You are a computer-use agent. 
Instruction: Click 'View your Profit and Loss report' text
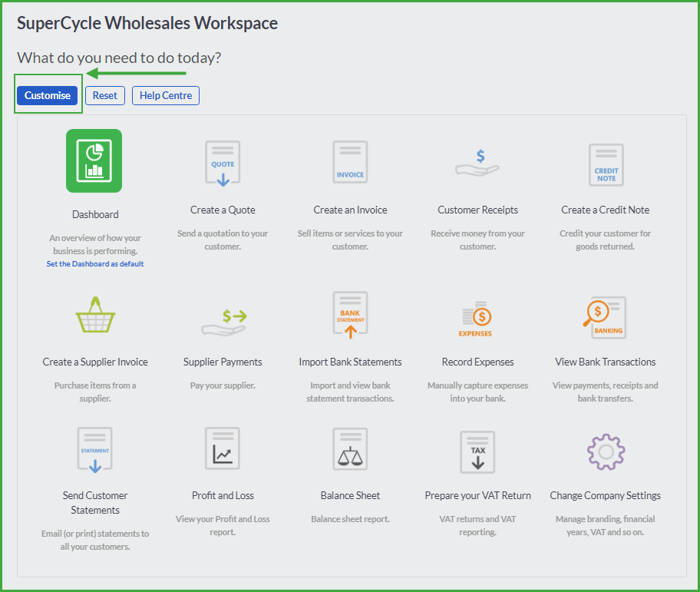click(x=223, y=525)
